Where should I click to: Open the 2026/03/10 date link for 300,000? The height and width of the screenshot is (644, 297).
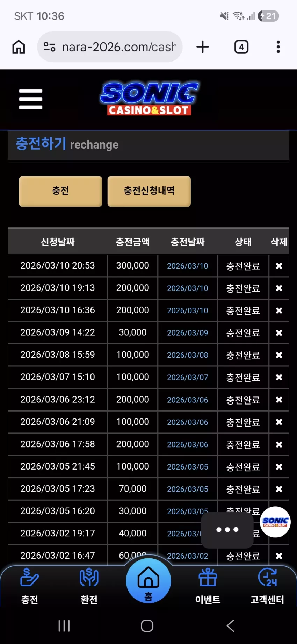coord(188,266)
